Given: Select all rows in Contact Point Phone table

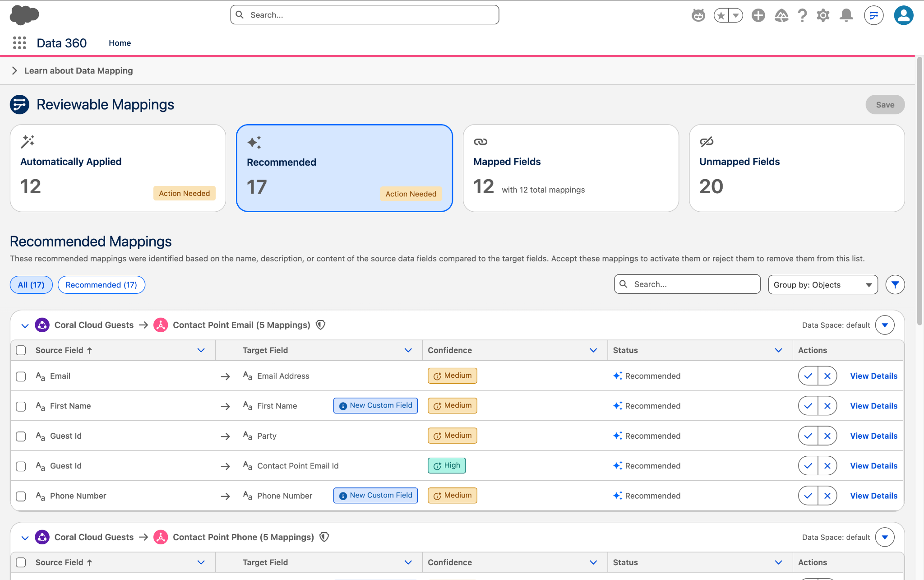Looking at the screenshot, I should [21, 562].
